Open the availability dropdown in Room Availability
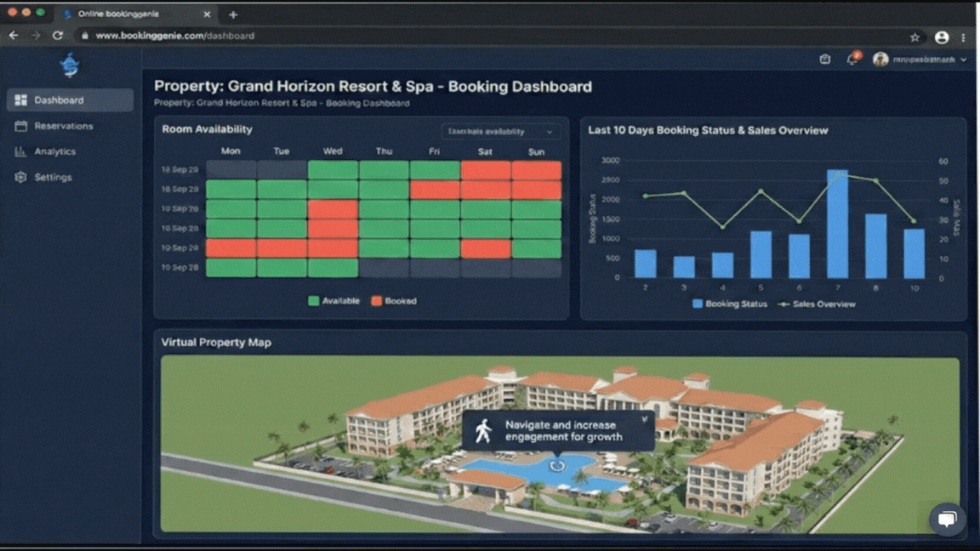The width and height of the screenshot is (980, 551). (501, 132)
